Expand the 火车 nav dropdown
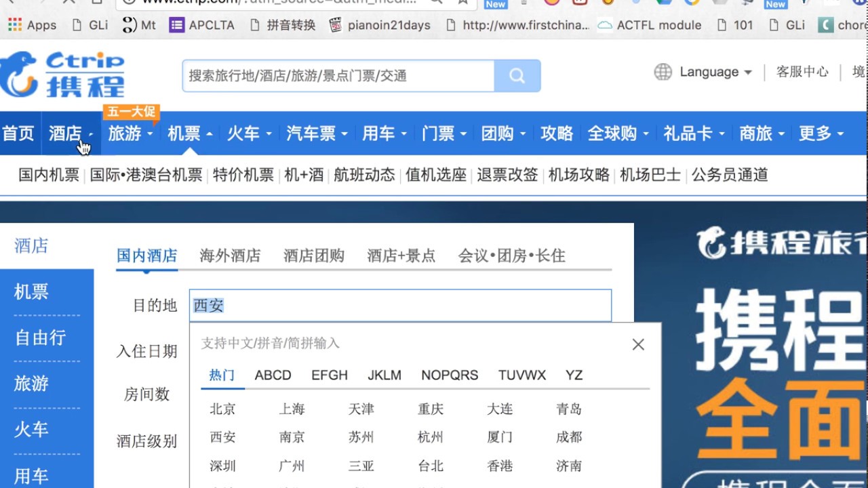Viewport: 868px width, 488px height. (269, 134)
